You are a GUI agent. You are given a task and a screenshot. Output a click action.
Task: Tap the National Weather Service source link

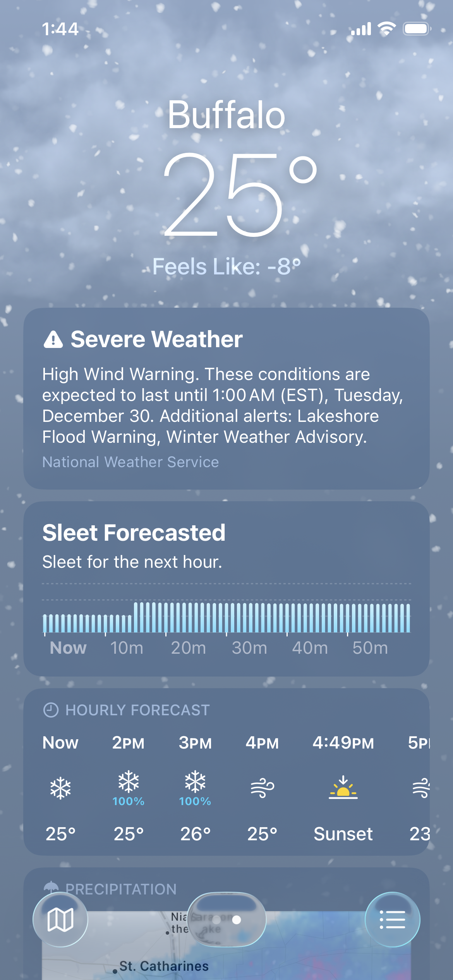click(x=130, y=462)
